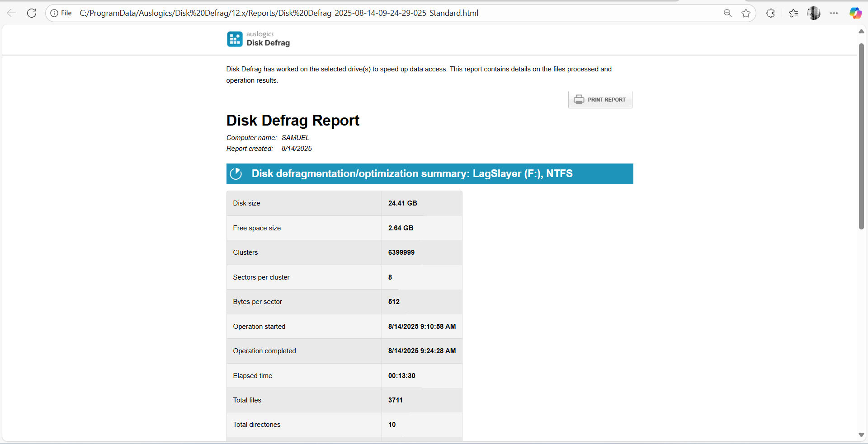Add this page to favorites via the star
Screen dimensions: 868x444
tap(746, 13)
